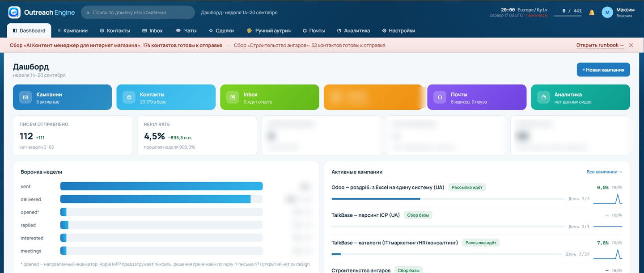Click the Outreach Engine logo icon
Viewport: 644px width, 273px height.
(x=14, y=12)
